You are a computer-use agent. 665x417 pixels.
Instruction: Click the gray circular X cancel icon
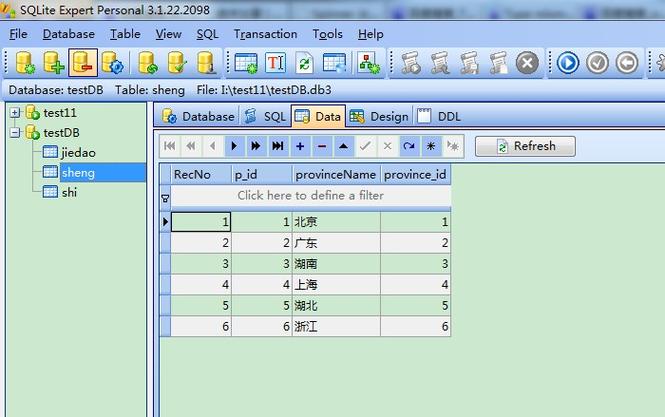[527, 63]
